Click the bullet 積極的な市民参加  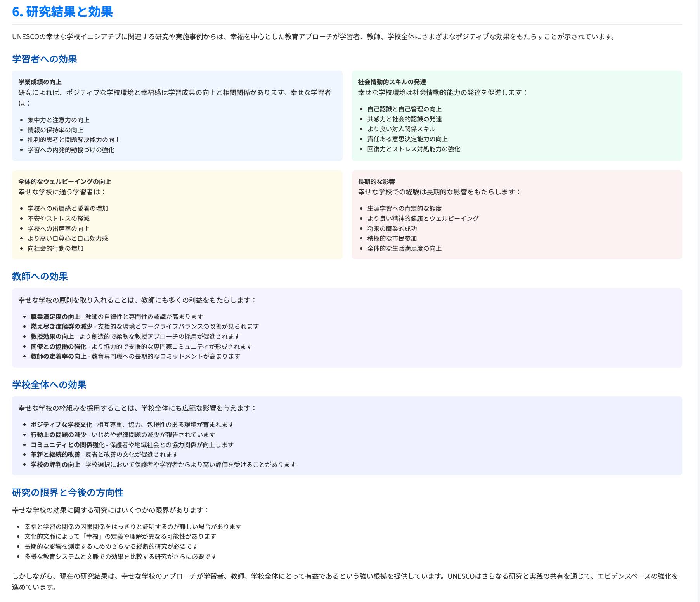pos(392,238)
